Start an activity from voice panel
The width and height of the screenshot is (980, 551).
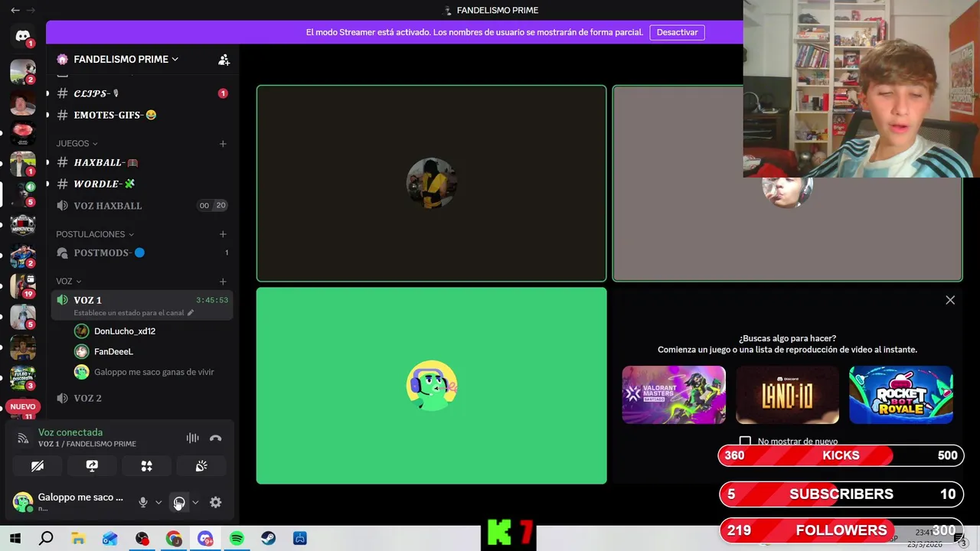point(146,465)
